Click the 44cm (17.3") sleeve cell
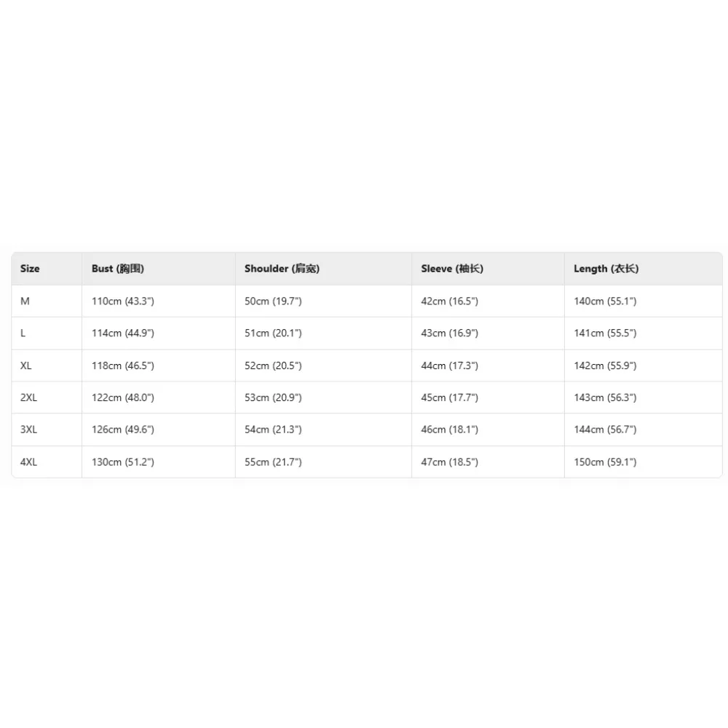Image resolution: width=728 pixels, height=728 pixels. [x=449, y=365]
